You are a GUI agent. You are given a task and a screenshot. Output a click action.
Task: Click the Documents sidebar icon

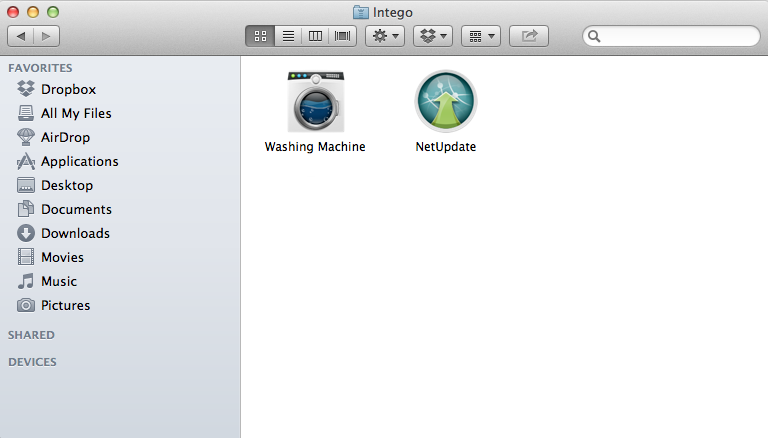[x=26, y=209]
